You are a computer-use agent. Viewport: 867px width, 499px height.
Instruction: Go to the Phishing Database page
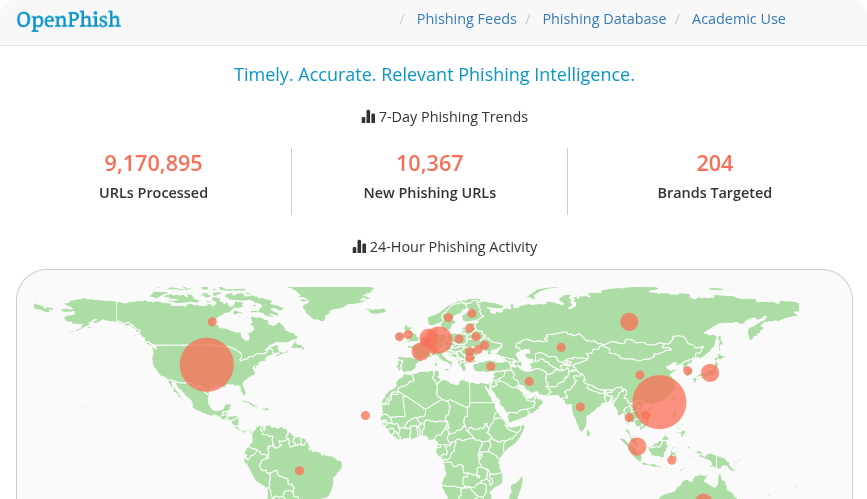pyautogui.click(x=604, y=19)
